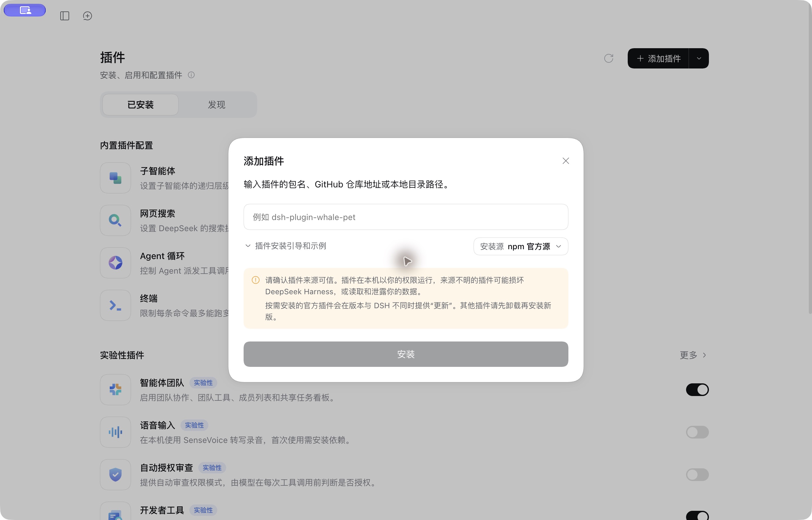This screenshot has height=520, width=812.
Task: Click the 开发者工具 plugin icon
Action: [115, 511]
